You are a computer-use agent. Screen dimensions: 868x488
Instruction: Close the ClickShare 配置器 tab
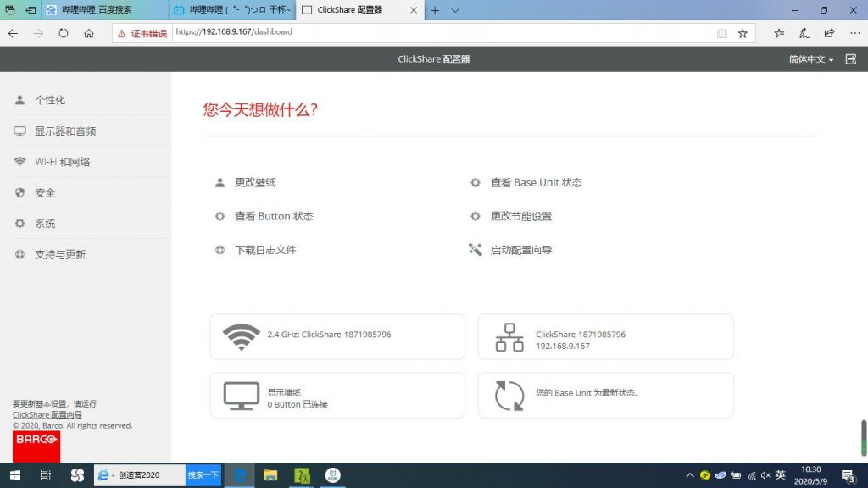coord(414,10)
